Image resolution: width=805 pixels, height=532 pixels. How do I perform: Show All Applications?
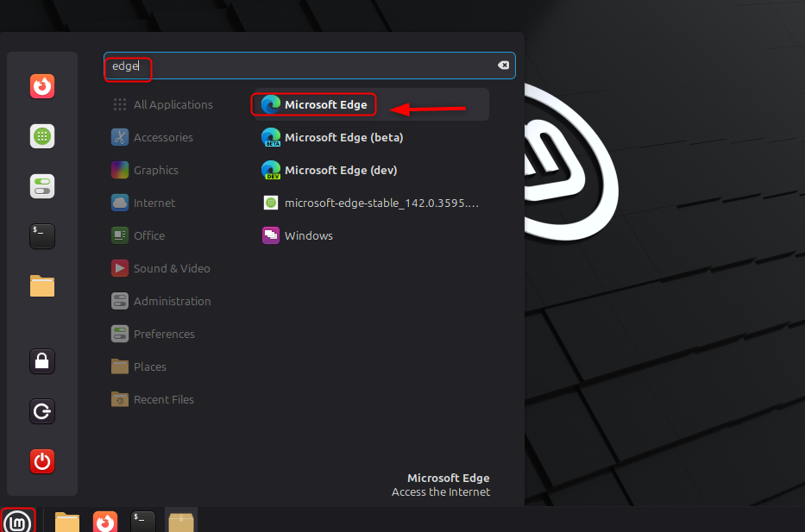click(x=173, y=103)
